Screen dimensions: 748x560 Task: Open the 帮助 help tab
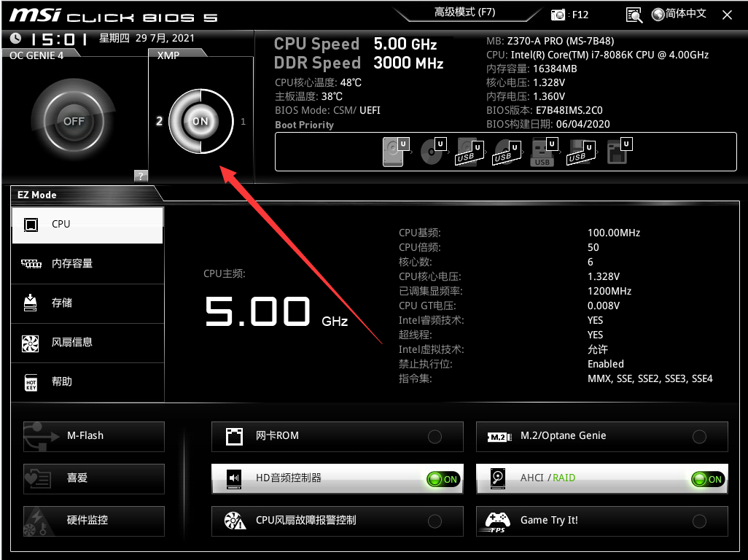87,382
